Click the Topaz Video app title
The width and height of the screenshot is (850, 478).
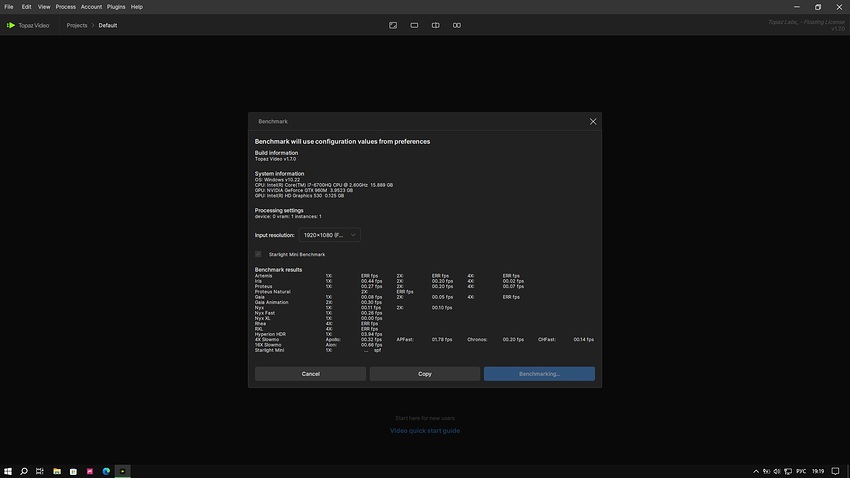(34, 25)
